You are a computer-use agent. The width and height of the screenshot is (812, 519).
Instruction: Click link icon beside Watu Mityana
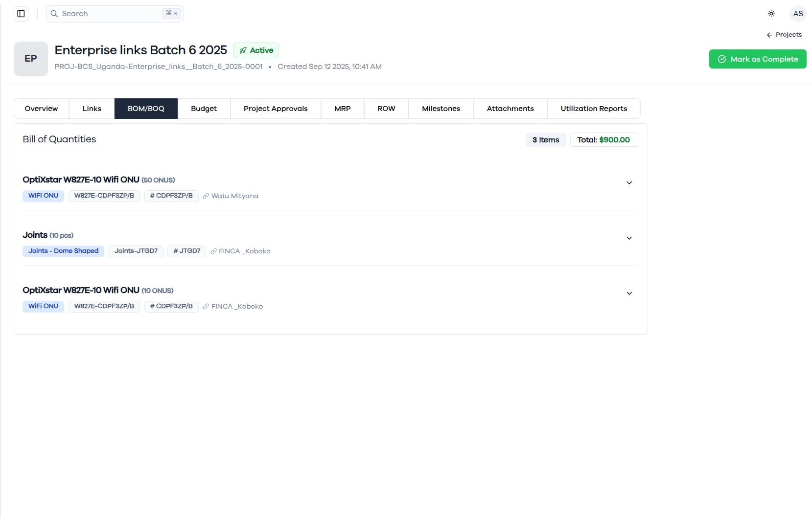tap(206, 196)
